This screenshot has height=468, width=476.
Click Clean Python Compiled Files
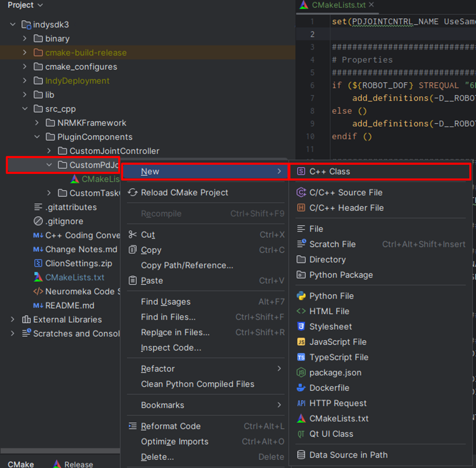[x=206, y=384]
